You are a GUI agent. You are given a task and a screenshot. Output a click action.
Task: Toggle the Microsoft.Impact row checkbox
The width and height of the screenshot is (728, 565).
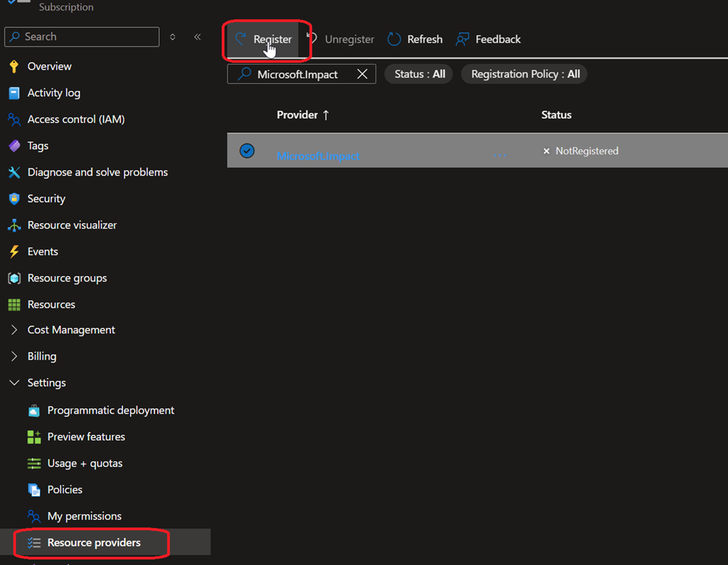coord(247,151)
